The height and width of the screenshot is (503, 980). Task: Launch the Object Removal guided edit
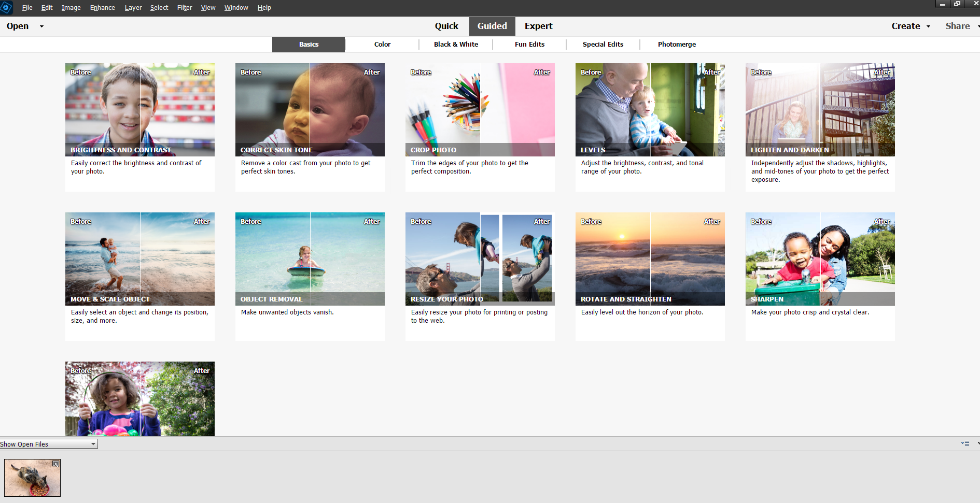310,258
